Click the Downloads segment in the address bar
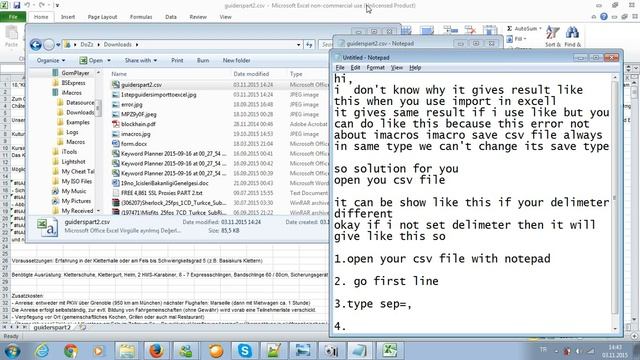 [x=118, y=44]
